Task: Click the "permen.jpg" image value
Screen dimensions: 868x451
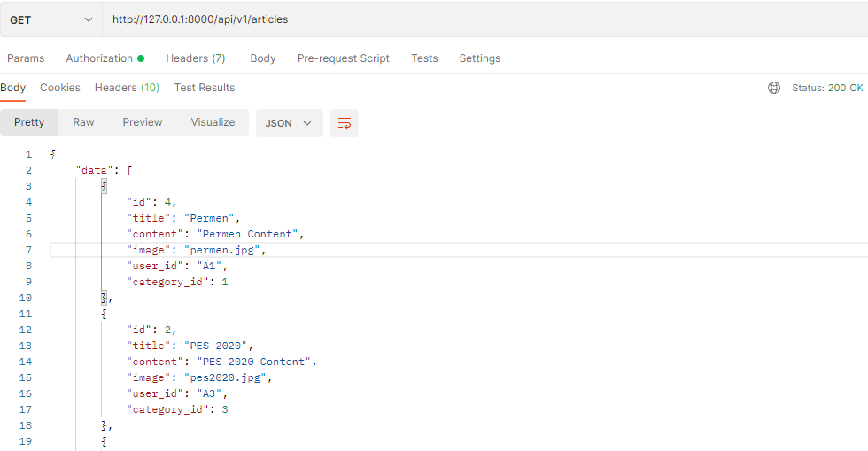Action: [x=222, y=250]
